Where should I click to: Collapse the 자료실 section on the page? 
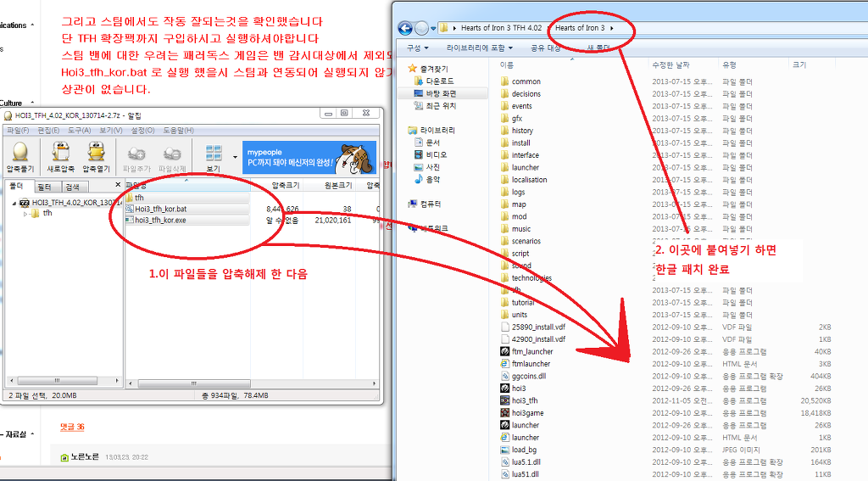tap(32, 433)
